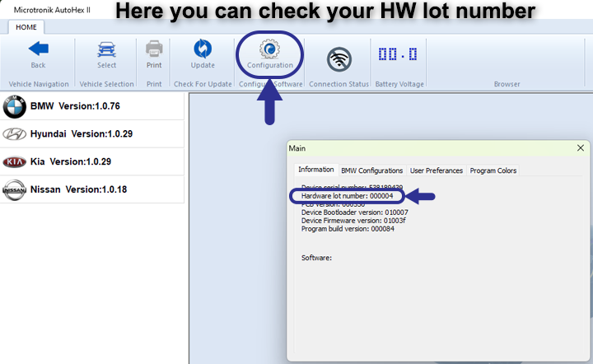Open the vehicle Select car icon
The height and width of the screenshot is (364, 593).
click(x=106, y=49)
